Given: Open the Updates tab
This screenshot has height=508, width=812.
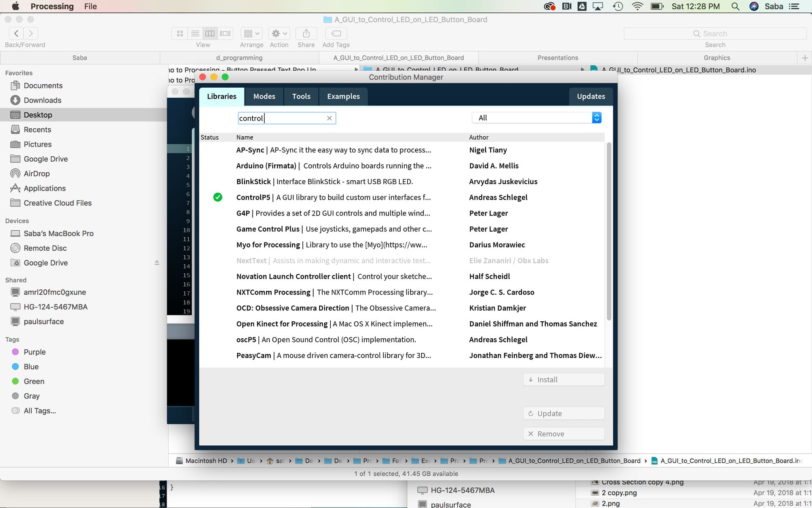Looking at the screenshot, I should point(591,97).
